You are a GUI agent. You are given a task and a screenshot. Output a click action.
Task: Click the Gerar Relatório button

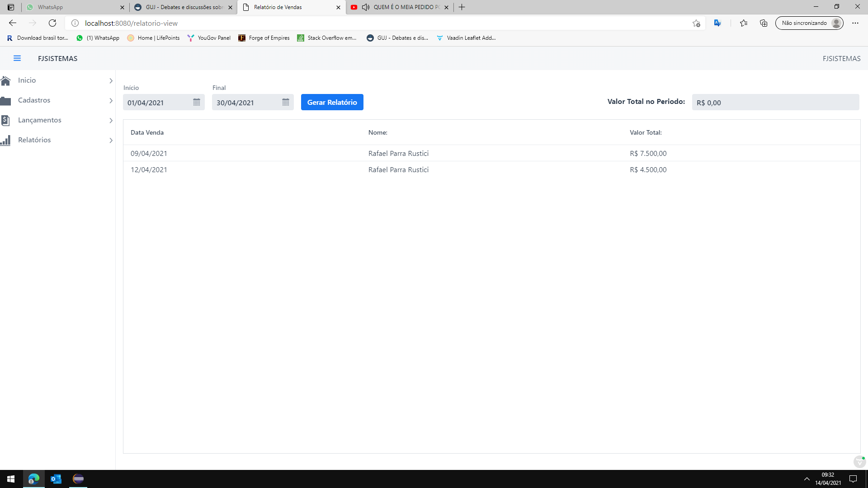coord(332,102)
